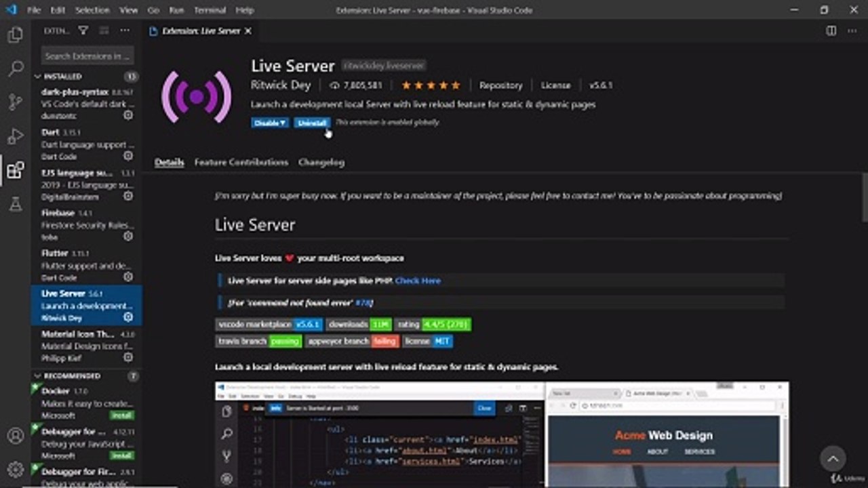The image size is (868, 488).
Task: Install the Debugger for Chrome extension
Action: (123, 455)
